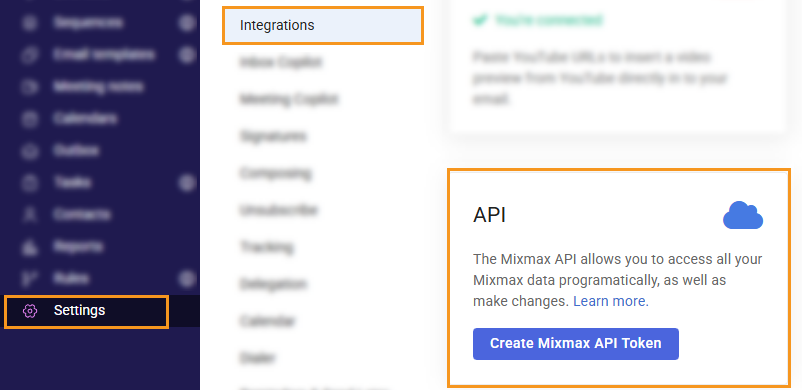Click the Calendars sidebar icon

point(30,119)
